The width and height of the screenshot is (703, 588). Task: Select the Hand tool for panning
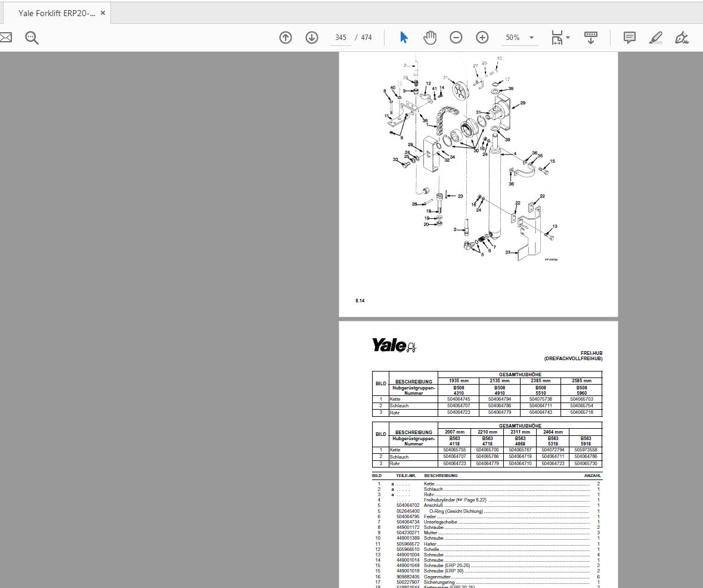429,37
